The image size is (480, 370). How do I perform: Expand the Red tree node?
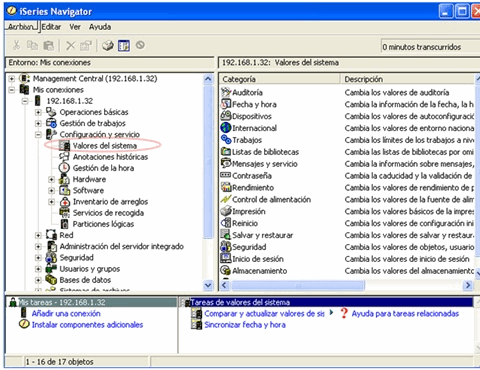(38, 235)
